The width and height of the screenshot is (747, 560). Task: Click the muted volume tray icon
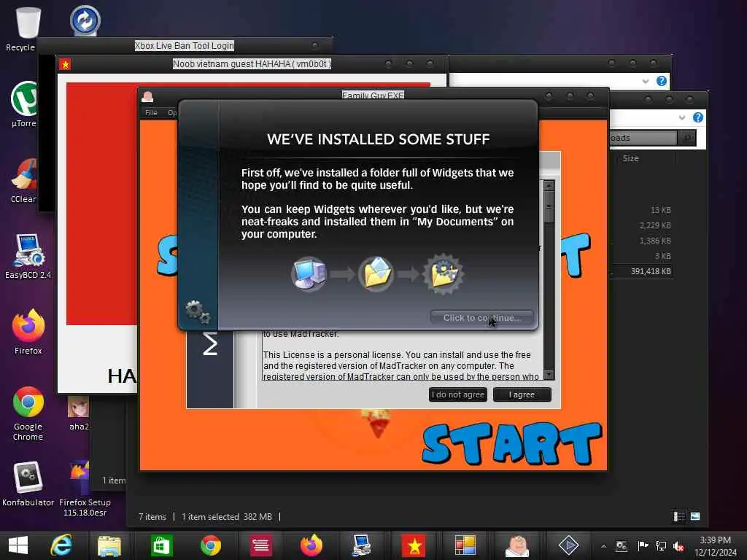tap(679, 546)
